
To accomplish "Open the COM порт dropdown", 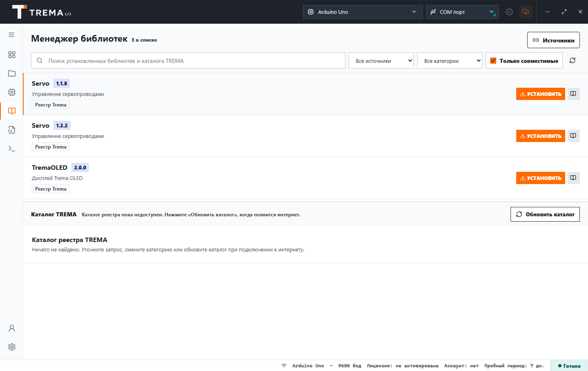I will [462, 12].
